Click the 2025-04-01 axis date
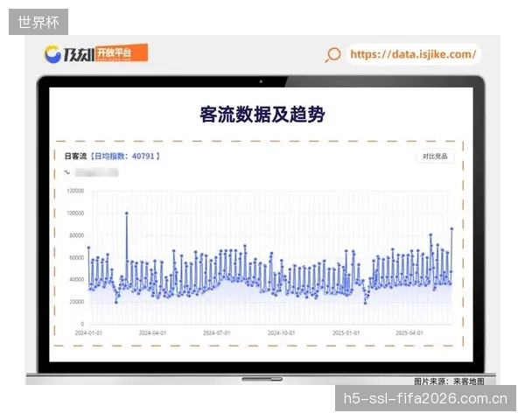Screen dimensions: 525x420 point(409,332)
